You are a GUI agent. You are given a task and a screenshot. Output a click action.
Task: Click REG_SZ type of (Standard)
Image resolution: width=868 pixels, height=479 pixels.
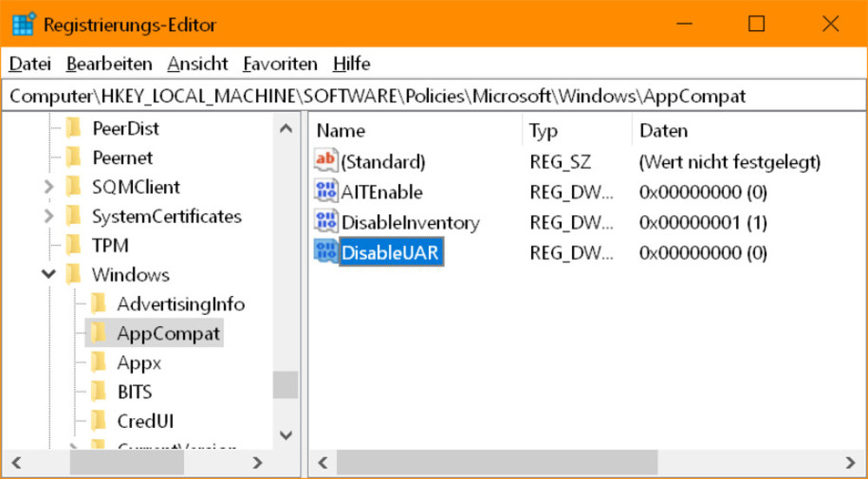pos(561,161)
